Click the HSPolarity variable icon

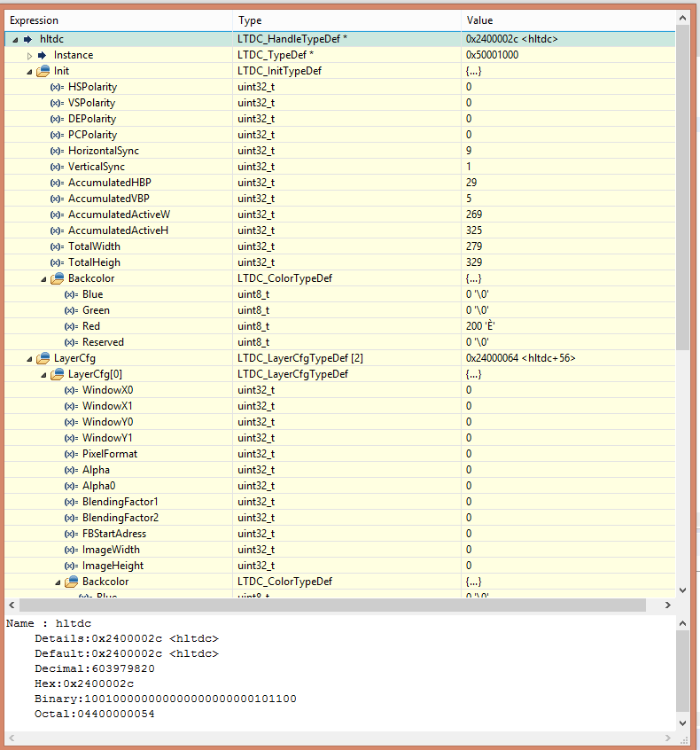pyautogui.click(x=57, y=87)
